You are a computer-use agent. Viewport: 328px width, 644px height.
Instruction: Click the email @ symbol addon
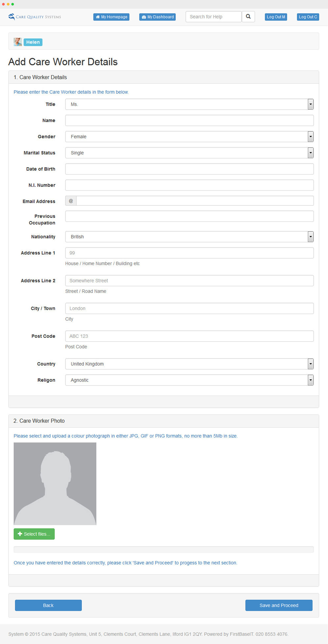[71, 201]
